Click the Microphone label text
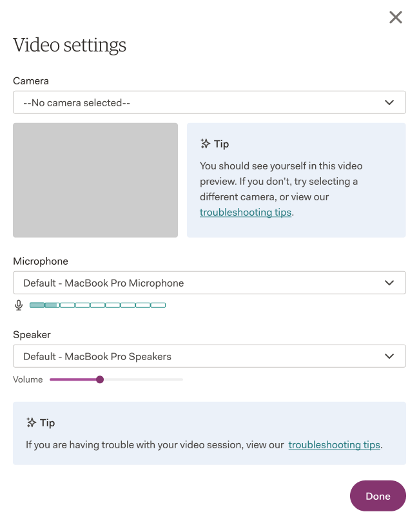The width and height of the screenshot is (419, 532). pyautogui.click(x=41, y=261)
